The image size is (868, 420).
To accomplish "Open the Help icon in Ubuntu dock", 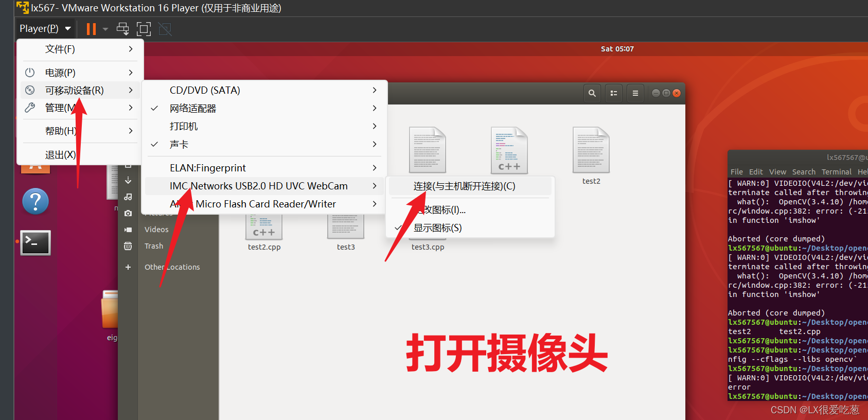I will tap(36, 201).
